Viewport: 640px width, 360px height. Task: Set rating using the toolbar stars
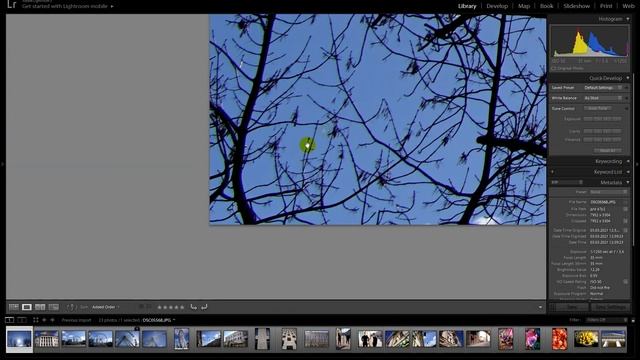pos(171,307)
